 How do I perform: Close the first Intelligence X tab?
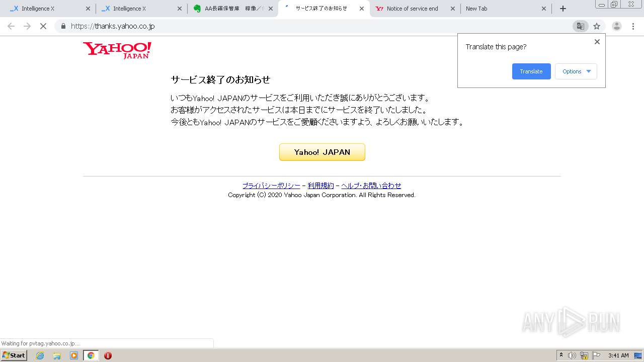click(88, 9)
